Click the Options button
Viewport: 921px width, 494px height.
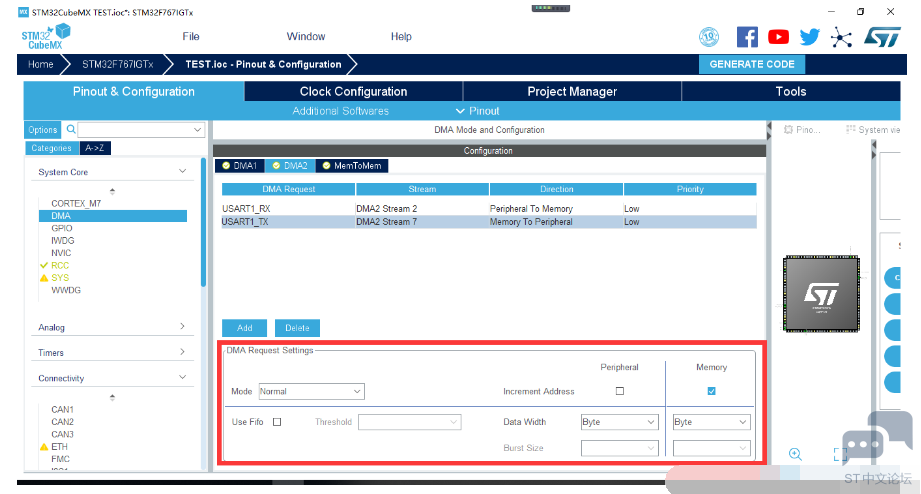point(43,130)
